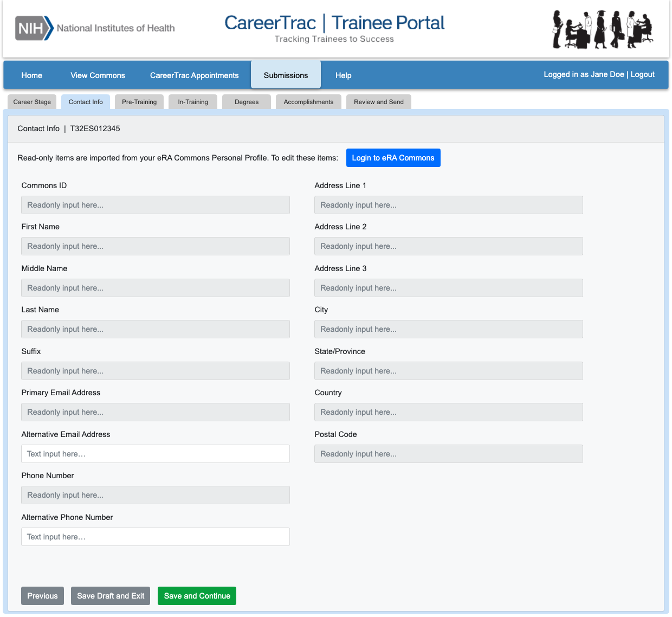Go to CareerTrac Appointments

point(195,75)
